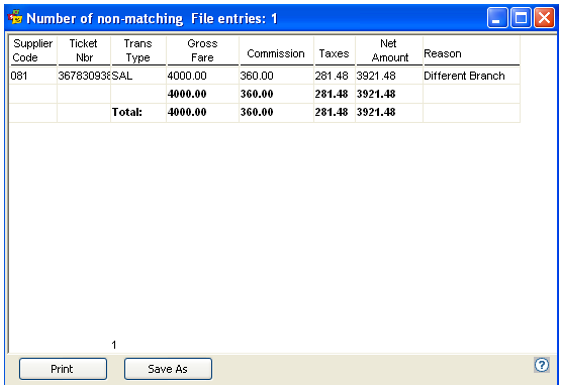Select Total row commission 360.00

(x=276, y=112)
